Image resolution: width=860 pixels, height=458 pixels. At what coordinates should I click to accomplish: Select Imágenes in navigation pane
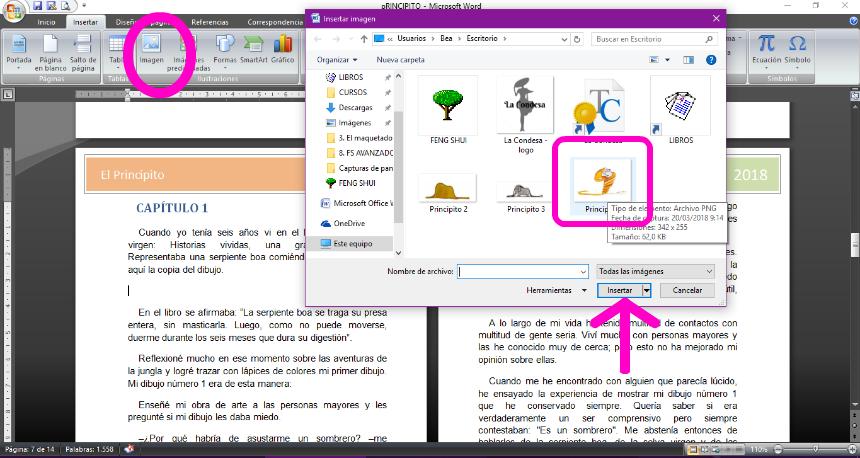[x=354, y=123]
